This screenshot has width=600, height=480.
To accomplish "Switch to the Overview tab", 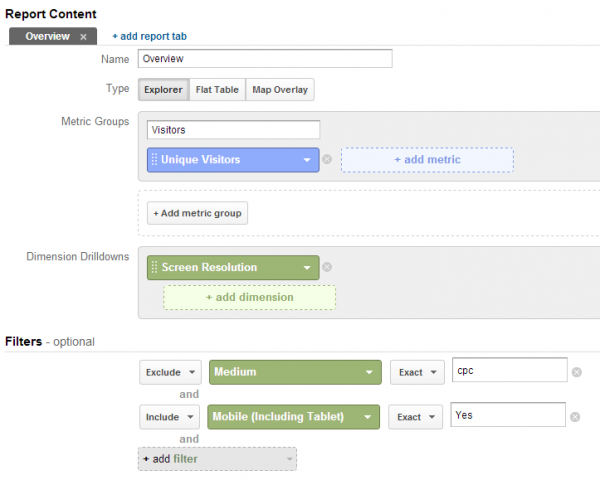I will point(48,36).
